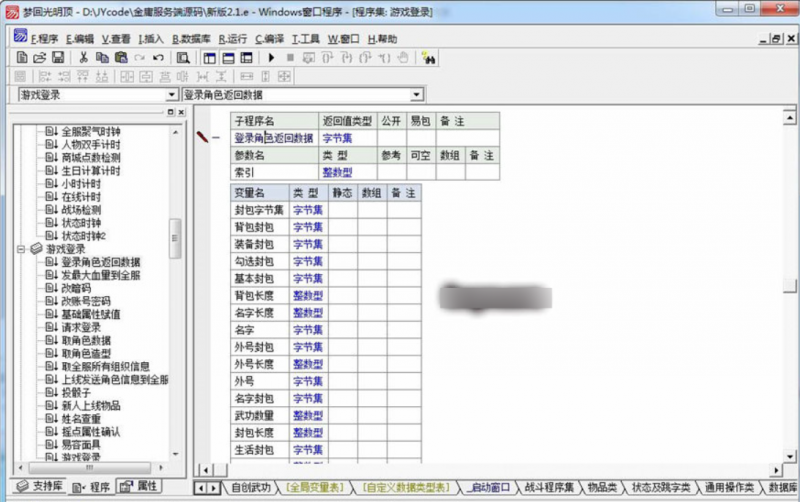800x502 pixels.
Task: Open the T.工具 menu
Action: [x=306, y=39]
